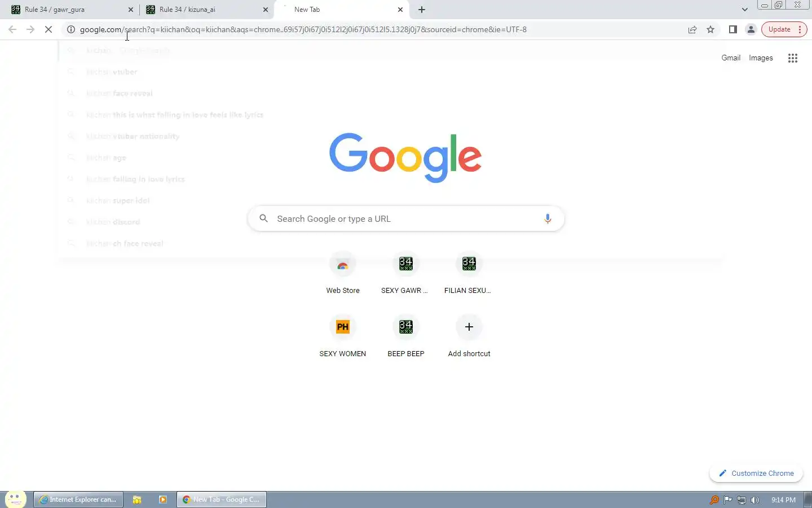Go back with the back arrow
The height and width of the screenshot is (508, 812).
pos(12,29)
